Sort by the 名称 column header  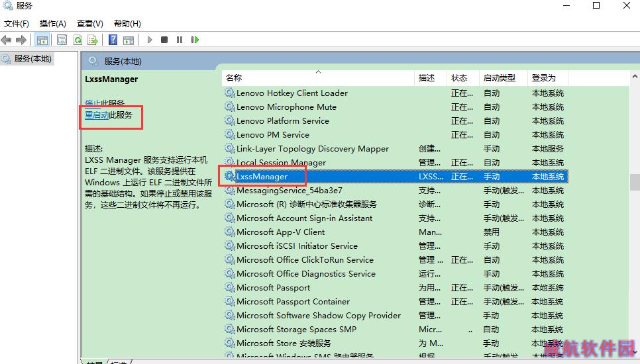point(318,78)
